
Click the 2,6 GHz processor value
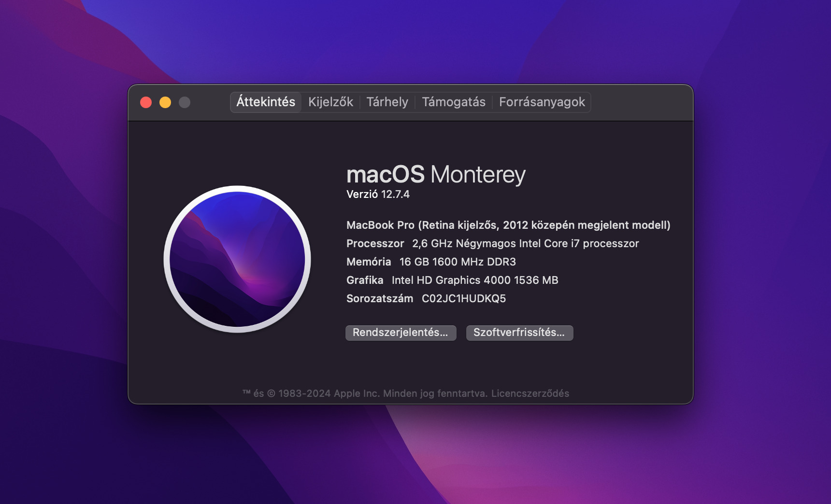(526, 243)
